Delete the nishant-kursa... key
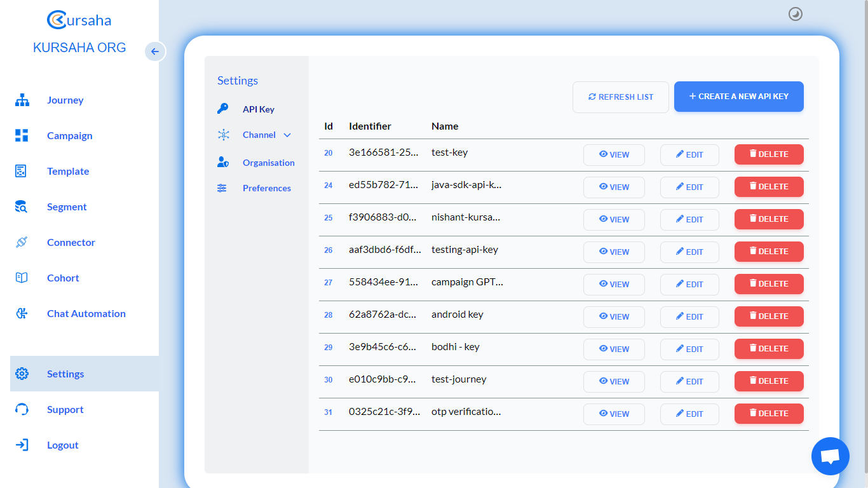This screenshot has width=868, height=488. [x=769, y=219]
